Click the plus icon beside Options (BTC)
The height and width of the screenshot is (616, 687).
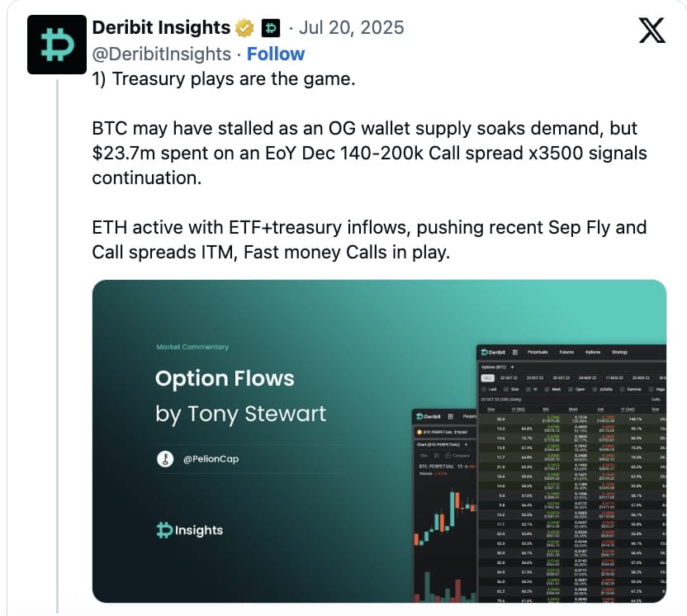(x=512, y=367)
